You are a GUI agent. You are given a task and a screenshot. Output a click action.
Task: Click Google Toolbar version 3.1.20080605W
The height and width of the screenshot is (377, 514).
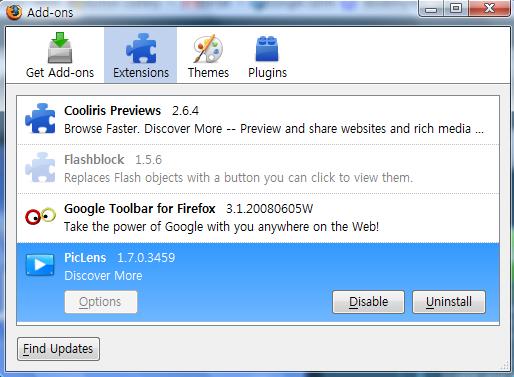pyautogui.click(x=269, y=209)
